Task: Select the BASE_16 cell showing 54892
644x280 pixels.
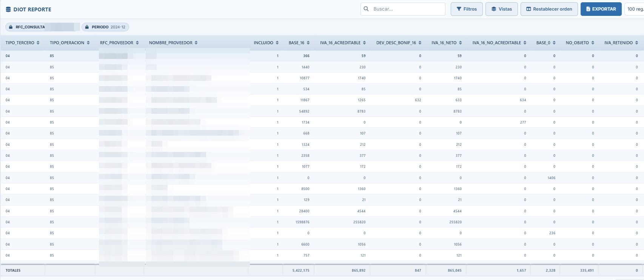Action: [304, 111]
